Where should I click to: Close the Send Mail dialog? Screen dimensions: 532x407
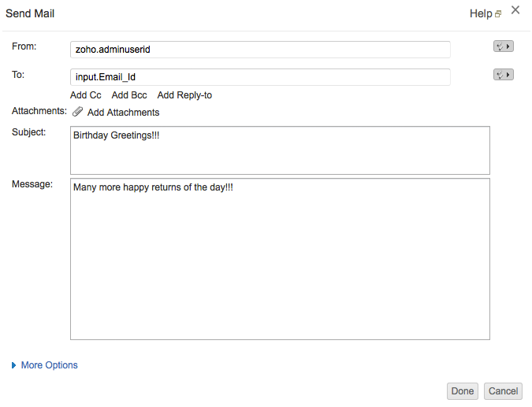coord(515,10)
